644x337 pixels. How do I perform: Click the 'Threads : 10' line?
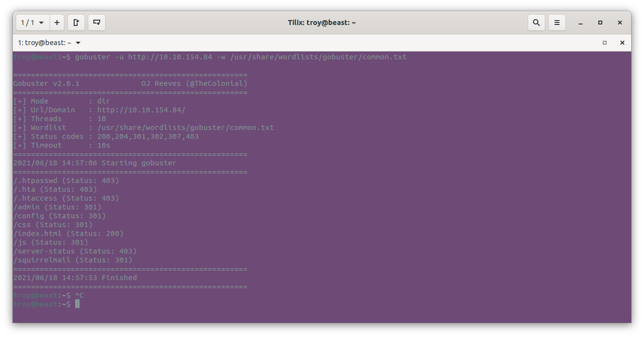point(59,119)
